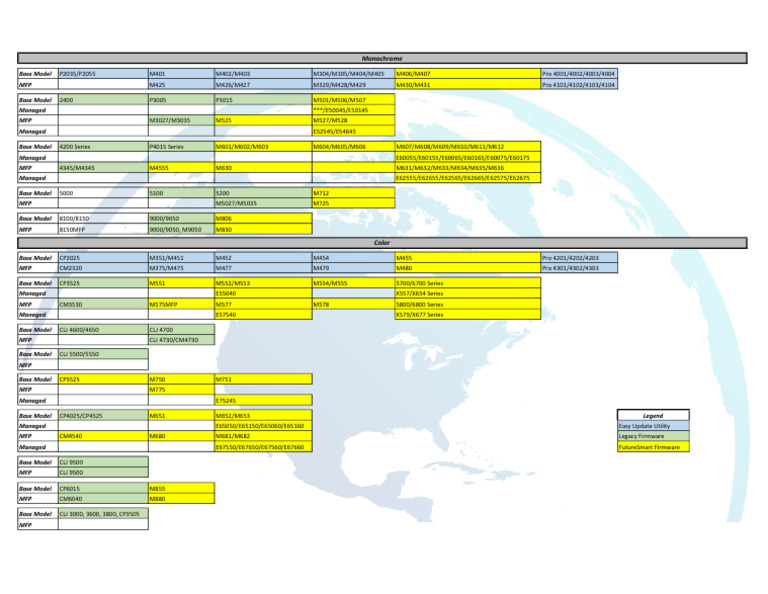Viewport: 768px width, 594px height.
Task: Select the CP5525 cell
Action: [103, 380]
